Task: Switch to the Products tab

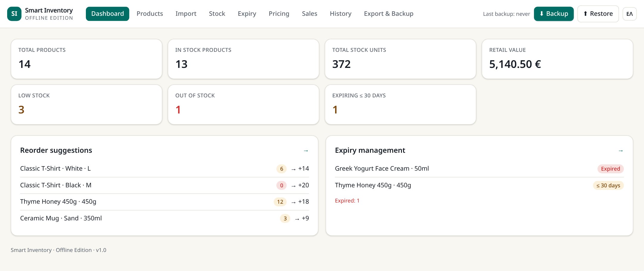Action: click(150, 14)
